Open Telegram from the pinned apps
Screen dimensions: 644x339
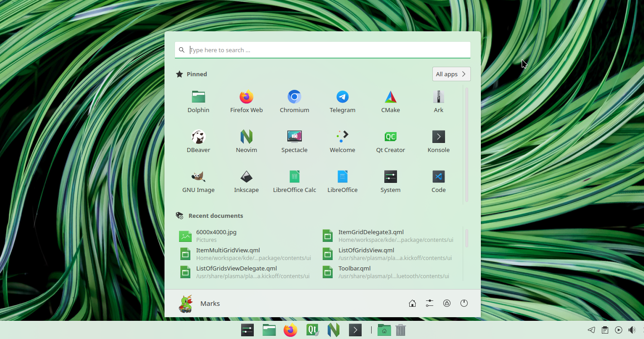coord(343,101)
